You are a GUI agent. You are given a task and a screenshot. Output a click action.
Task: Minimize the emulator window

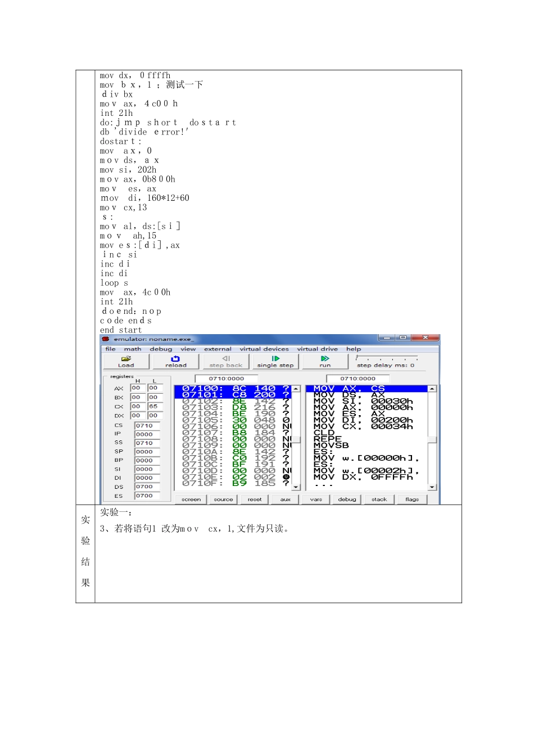pyautogui.click(x=386, y=337)
